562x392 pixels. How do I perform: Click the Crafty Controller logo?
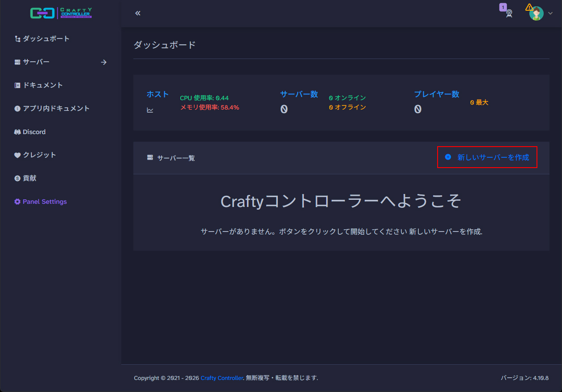[61, 13]
